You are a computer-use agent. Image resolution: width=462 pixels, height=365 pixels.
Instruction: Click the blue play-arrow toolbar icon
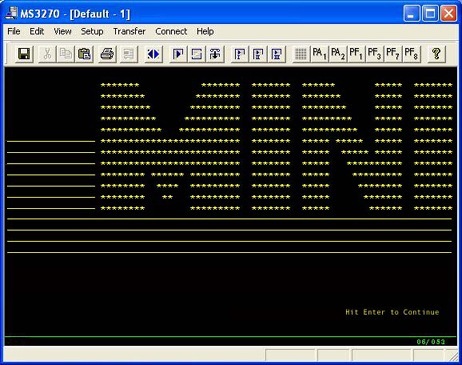(178, 54)
